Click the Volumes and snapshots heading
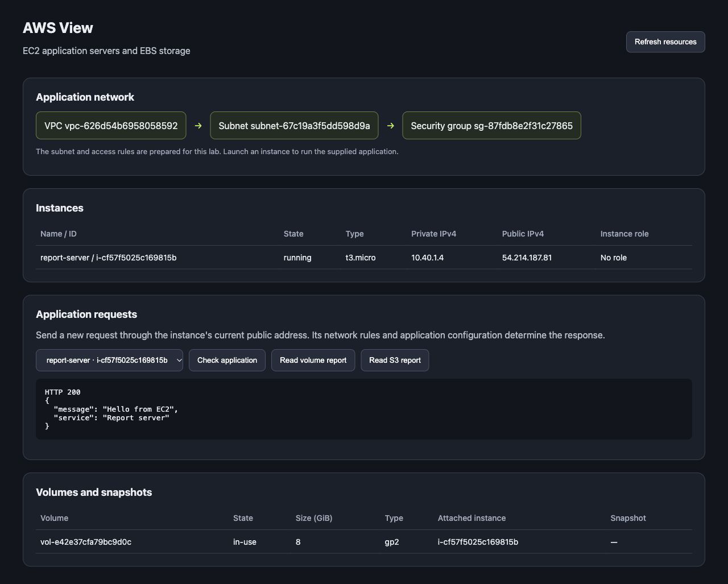728x584 pixels. tap(94, 492)
